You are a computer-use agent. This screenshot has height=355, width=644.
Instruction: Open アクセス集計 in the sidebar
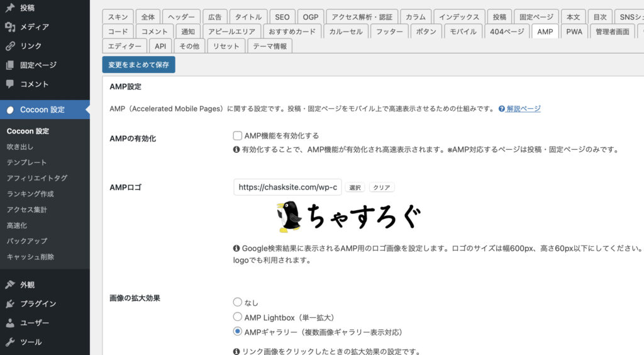click(x=26, y=210)
